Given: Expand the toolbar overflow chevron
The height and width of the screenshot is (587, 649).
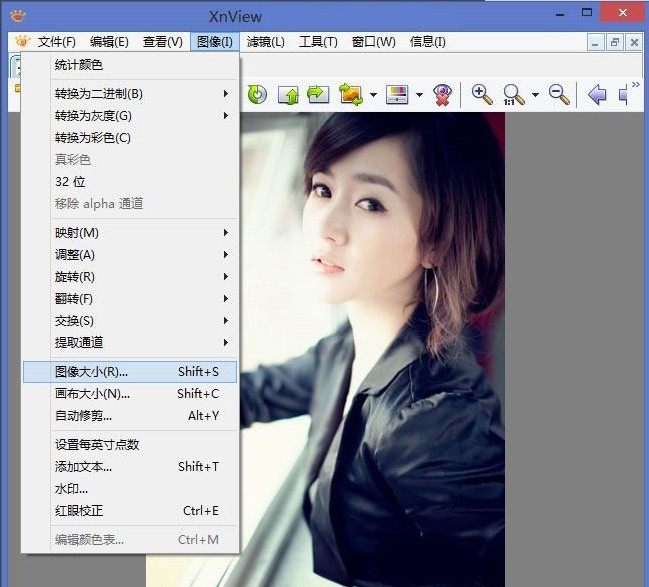Looking at the screenshot, I should pos(636,84).
